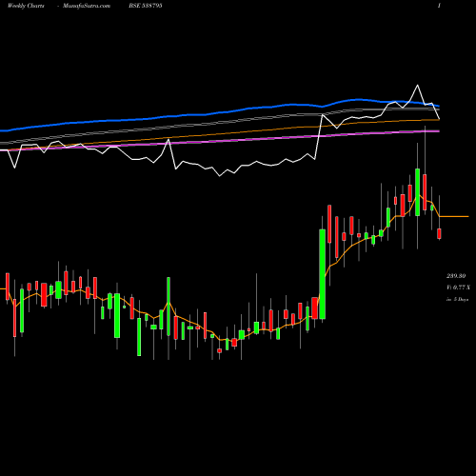Click the "239.39" price value

pyautogui.click(x=456, y=276)
